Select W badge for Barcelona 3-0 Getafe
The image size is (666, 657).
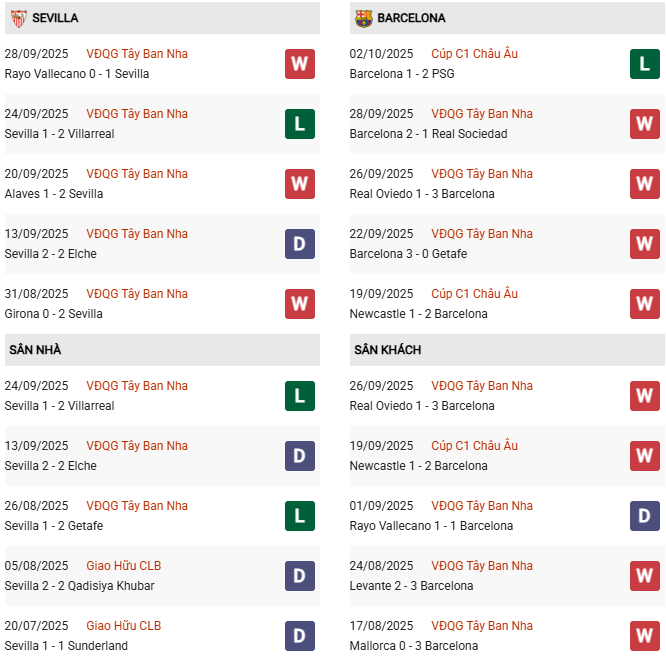point(645,244)
